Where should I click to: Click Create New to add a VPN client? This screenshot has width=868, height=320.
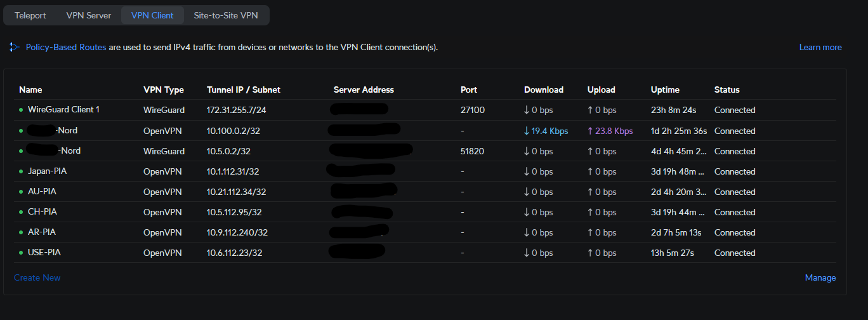click(x=37, y=277)
